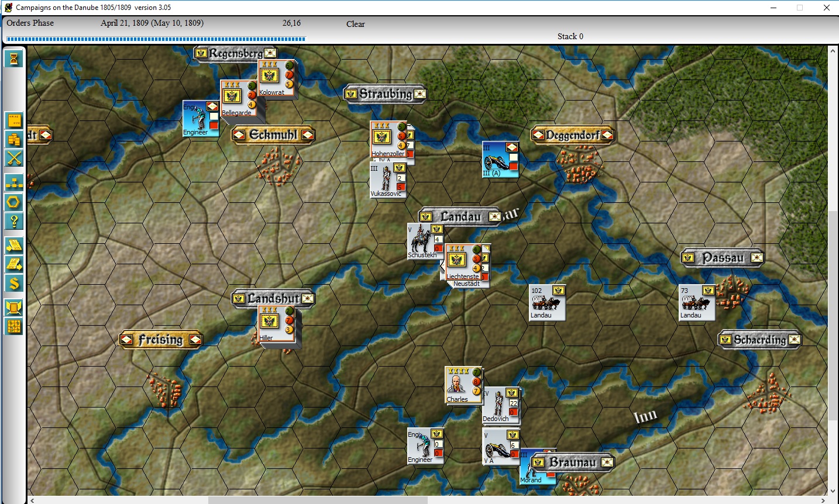The height and width of the screenshot is (504, 839).
Task: Open the organization chart icon
Action: (14, 183)
